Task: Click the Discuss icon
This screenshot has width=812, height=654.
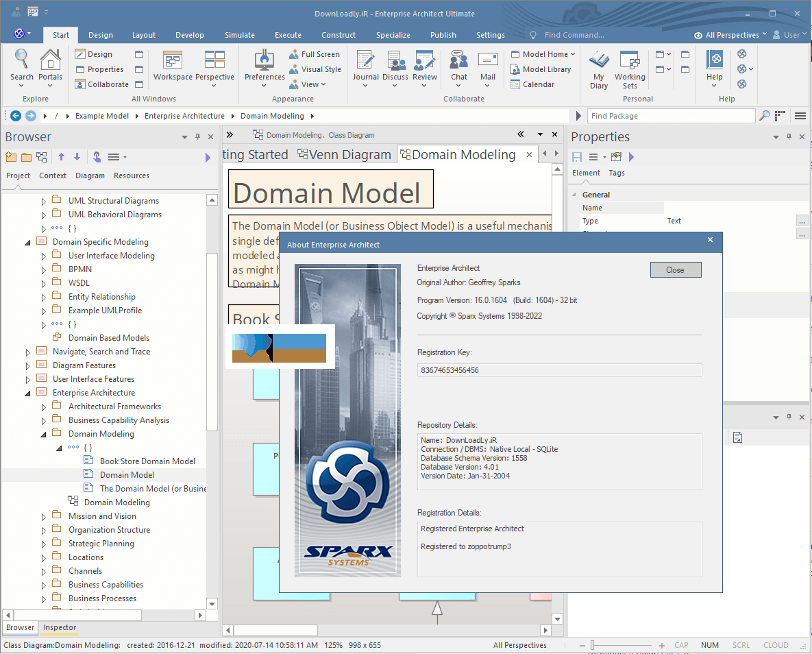Action: point(395,60)
